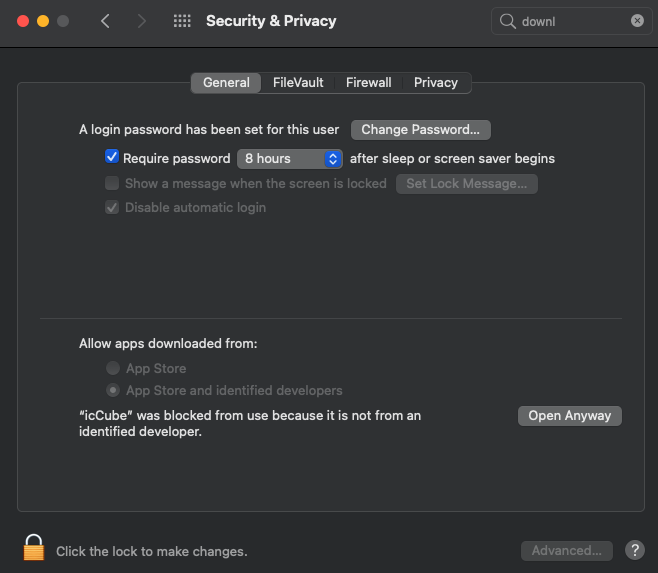Click the magnifying glass search icon
The height and width of the screenshot is (573, 658).
point(508,21)
